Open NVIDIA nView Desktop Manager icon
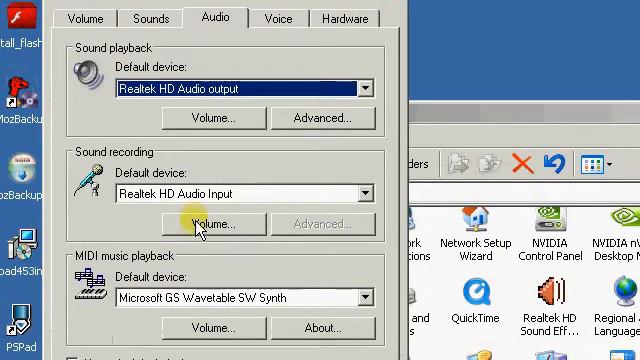 click(x=616, y=234)
